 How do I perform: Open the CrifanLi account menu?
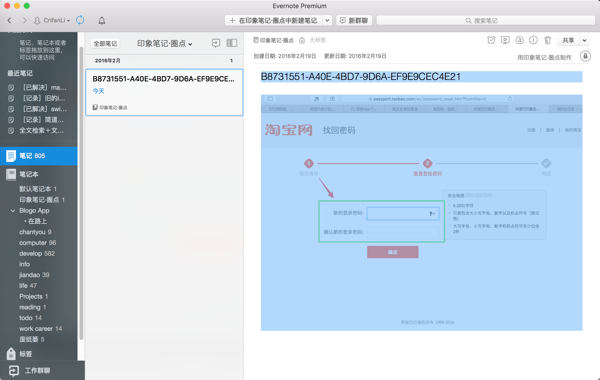pos(52,20)
